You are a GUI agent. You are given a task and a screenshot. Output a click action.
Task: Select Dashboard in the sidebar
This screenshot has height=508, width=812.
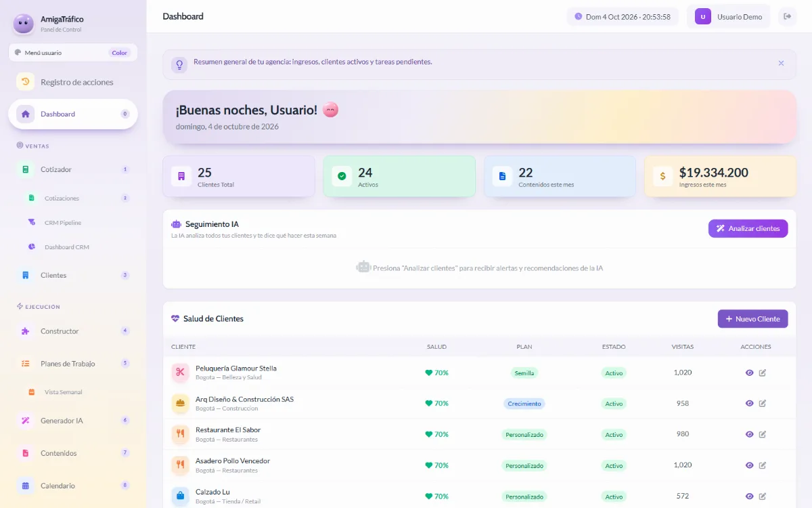point(73,114)
